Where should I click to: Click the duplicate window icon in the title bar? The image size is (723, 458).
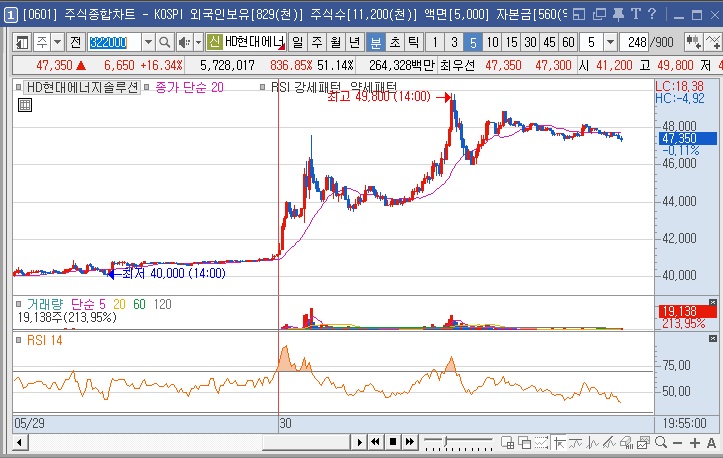tap(599, 15)
